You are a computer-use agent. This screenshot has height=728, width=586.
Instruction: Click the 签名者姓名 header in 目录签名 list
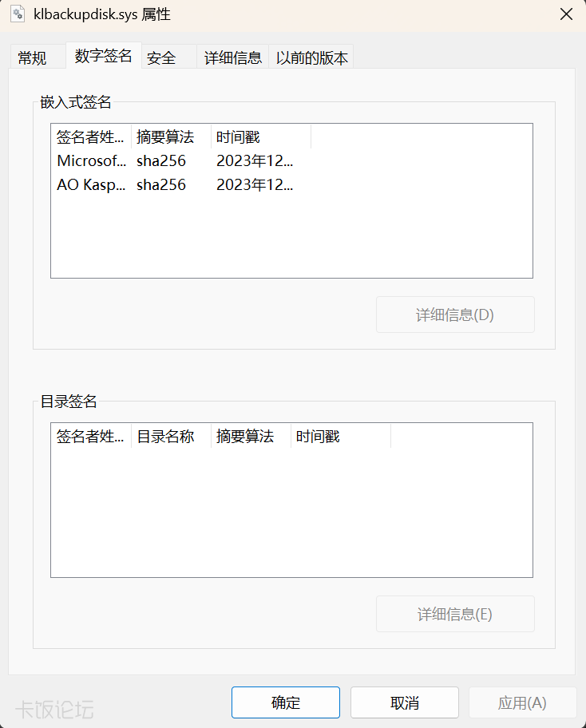coord(88,436)
